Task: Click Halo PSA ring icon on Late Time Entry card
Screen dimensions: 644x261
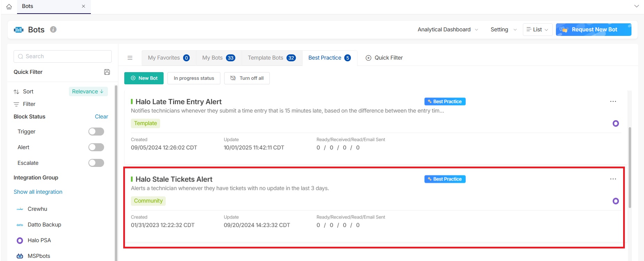Action: click(616, 123)
